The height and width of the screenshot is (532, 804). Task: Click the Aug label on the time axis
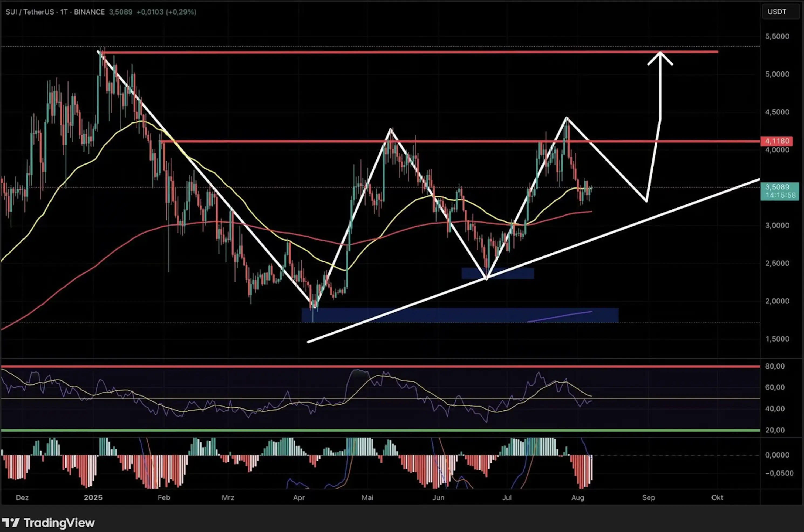[578, 498]
